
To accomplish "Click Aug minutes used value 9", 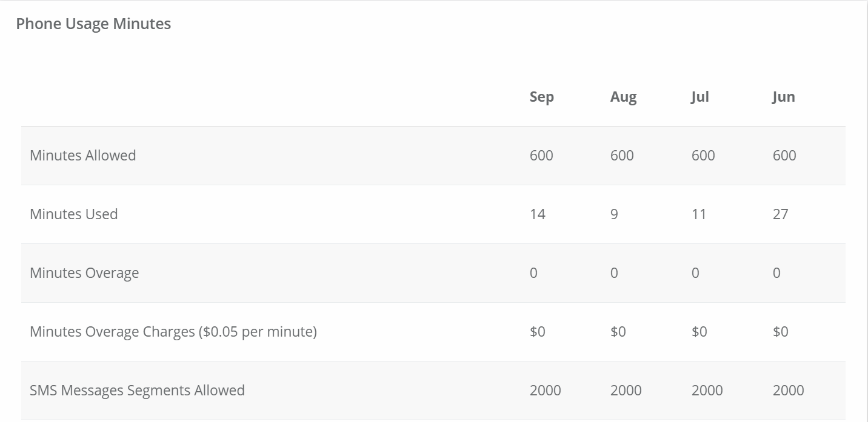I will coord(614,214).
